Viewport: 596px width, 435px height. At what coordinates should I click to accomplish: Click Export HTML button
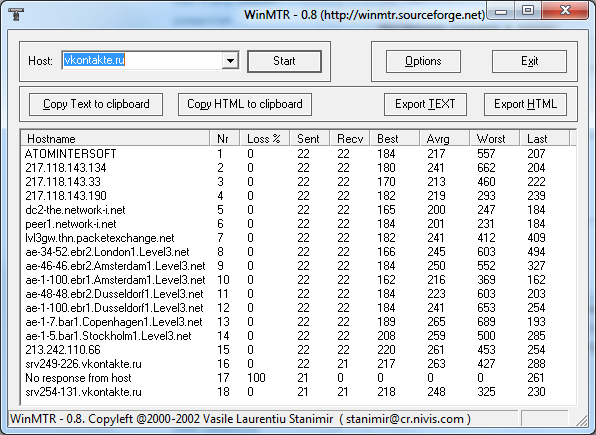pyautogui.click(x=525, y=104)
